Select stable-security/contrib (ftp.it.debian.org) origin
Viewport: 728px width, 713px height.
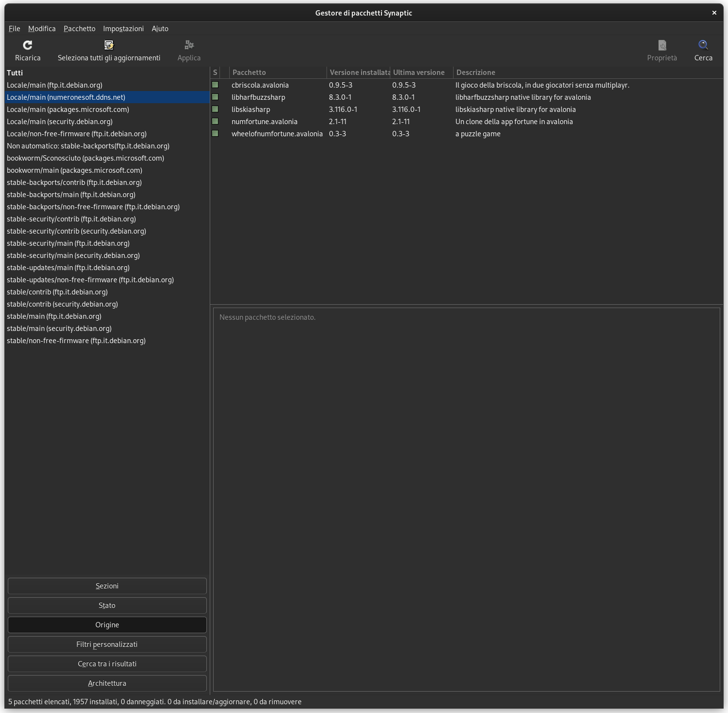(x=107, y=219)
